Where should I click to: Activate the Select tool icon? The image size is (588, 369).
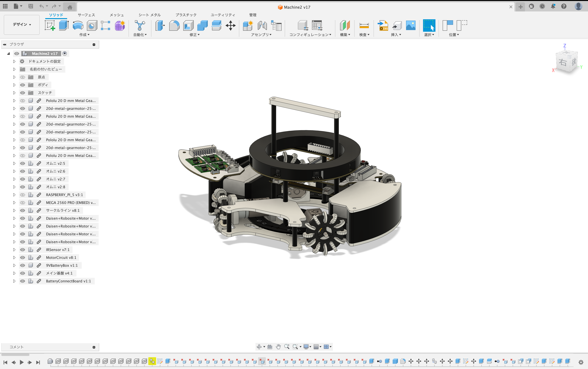pyautogui.click(x=429, y=25)
